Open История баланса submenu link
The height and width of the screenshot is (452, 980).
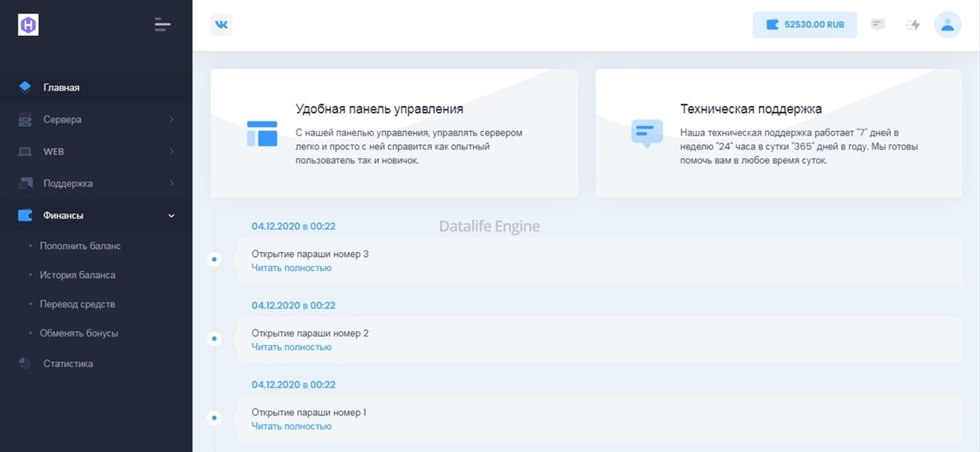point(77,275)
